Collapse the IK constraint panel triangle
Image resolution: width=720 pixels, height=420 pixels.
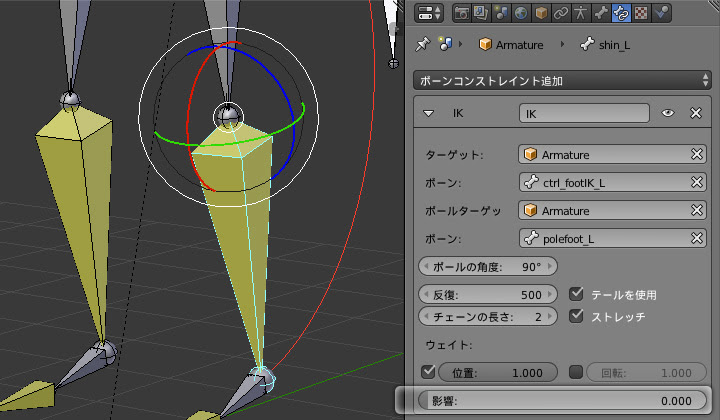(x=428, y=113)
